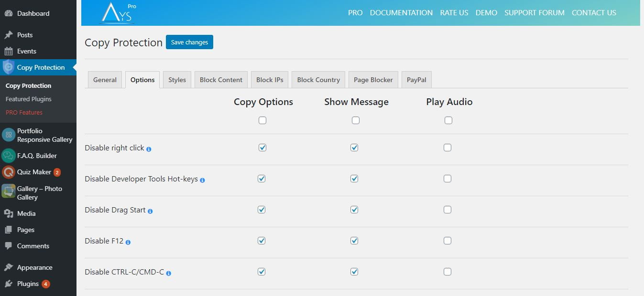Click the Posts pushpin icon
The height and width of the screenshot is (296, 644).
coord(9,35)
